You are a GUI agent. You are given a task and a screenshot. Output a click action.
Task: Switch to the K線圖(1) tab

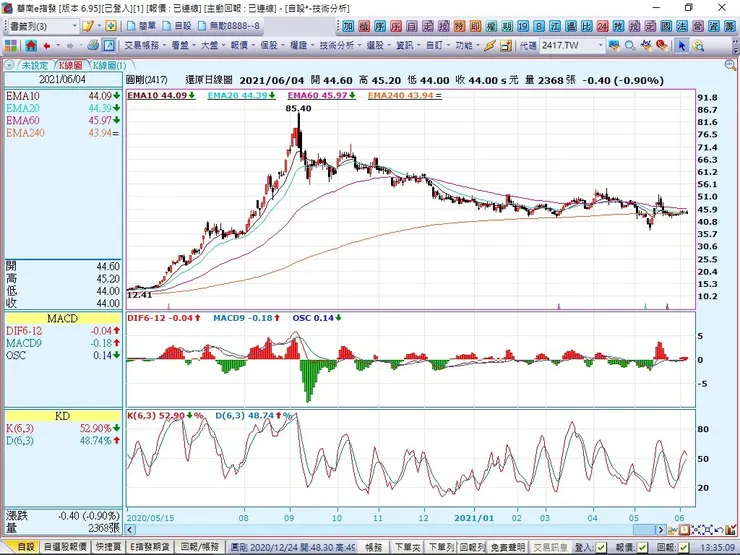tap(109, 65)
